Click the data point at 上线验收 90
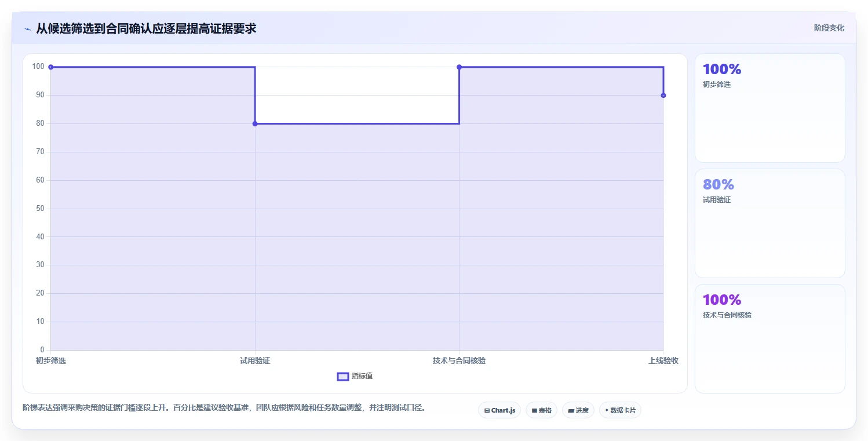Viewport: 868px width, 441px height. pyautogui.click(x=663, y=96)
